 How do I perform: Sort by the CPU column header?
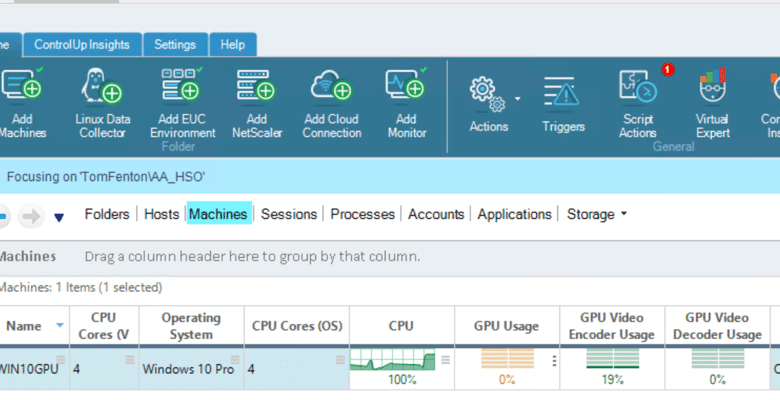click(x=401, y=326)
